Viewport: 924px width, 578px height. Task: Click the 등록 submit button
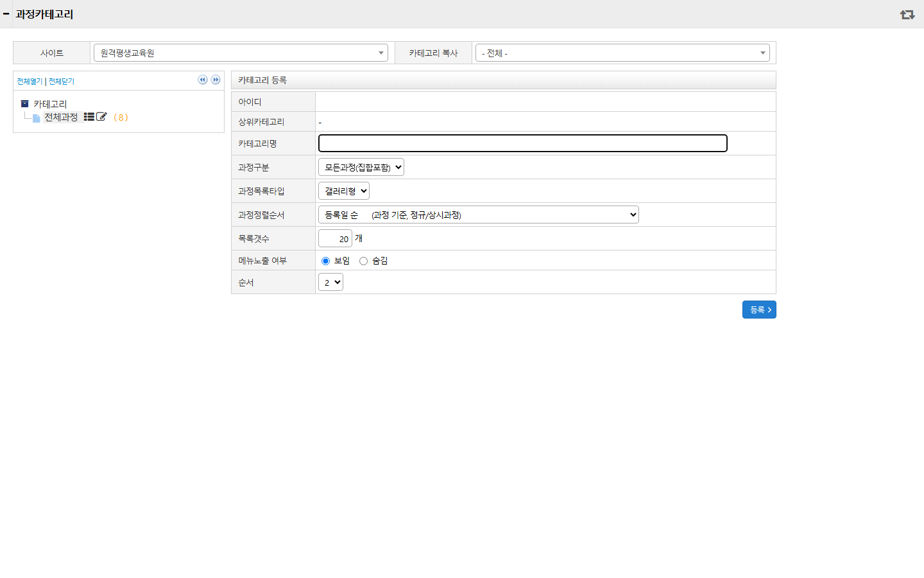coord(759,310)
